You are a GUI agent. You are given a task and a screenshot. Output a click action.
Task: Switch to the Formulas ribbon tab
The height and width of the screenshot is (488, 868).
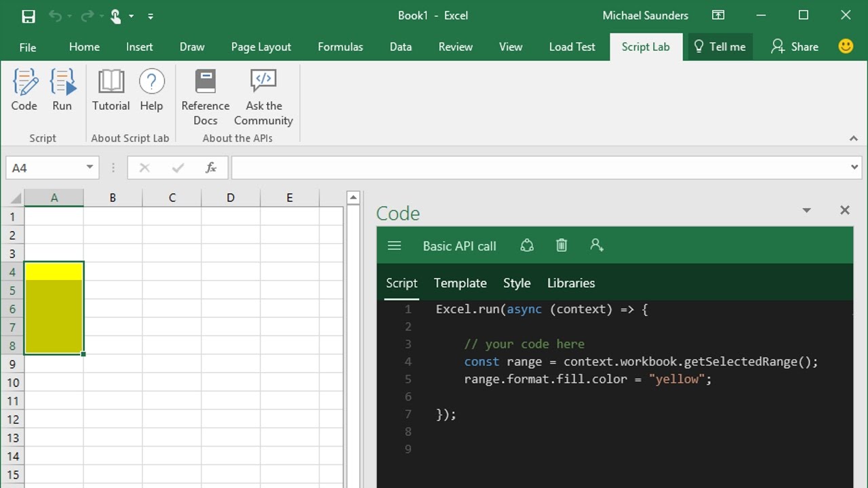(340, 47)
